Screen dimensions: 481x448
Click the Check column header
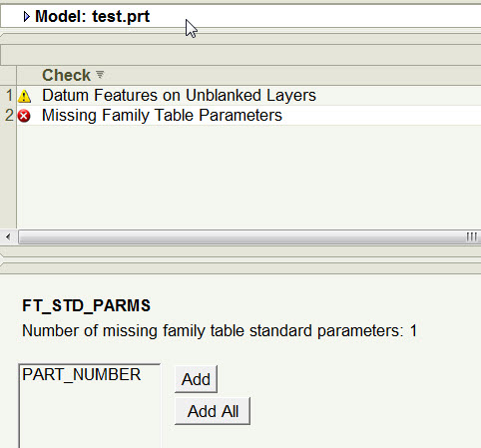point(66,75)
